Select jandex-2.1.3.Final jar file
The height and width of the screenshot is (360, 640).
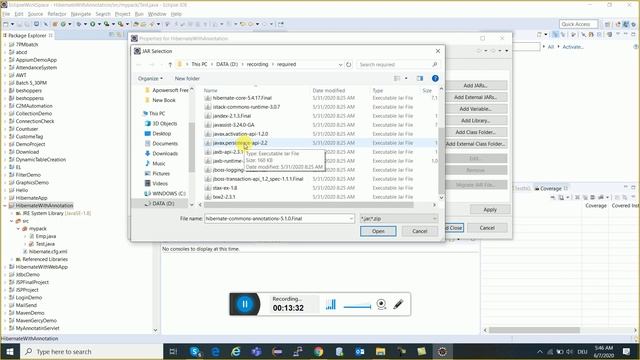231,116
